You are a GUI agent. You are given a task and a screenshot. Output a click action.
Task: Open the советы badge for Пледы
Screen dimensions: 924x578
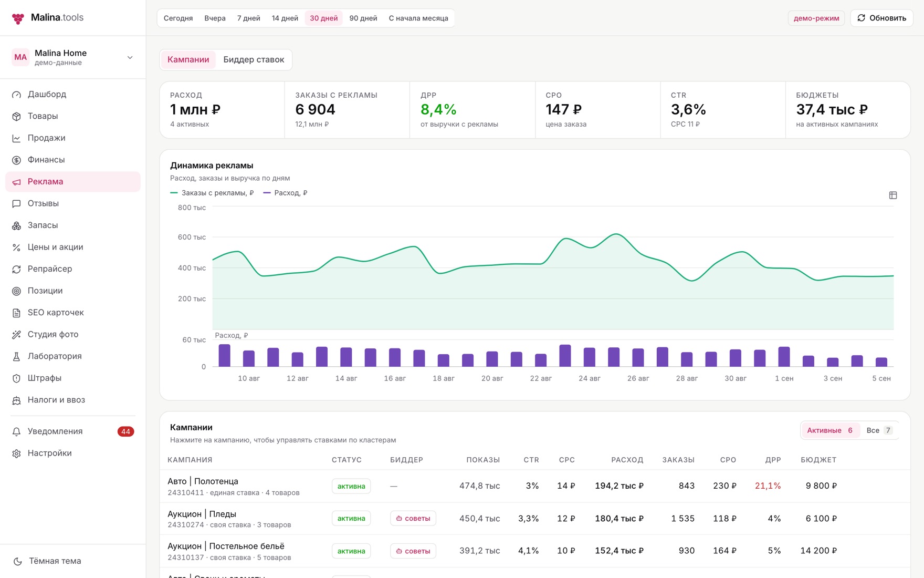point(413,518)
